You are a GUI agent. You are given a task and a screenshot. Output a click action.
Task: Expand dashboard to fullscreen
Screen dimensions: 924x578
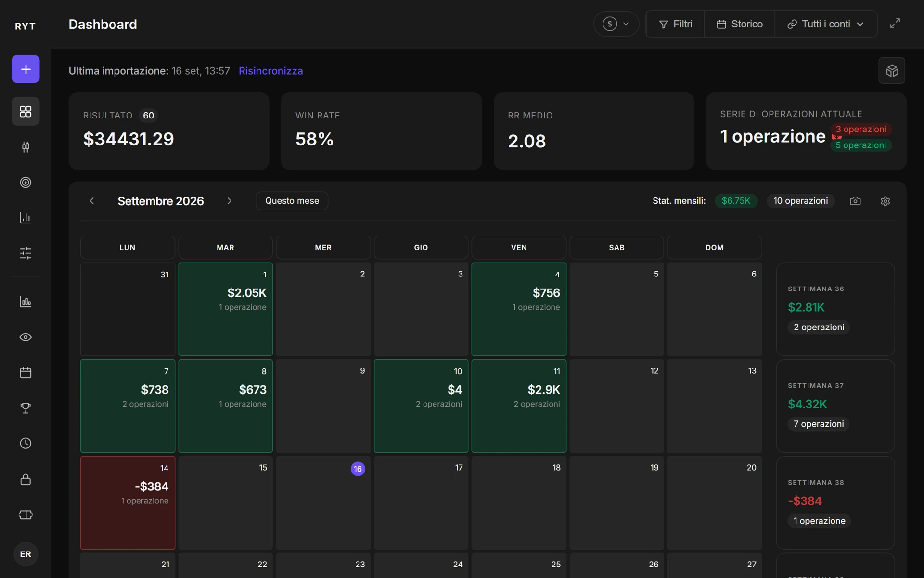[x=895, y=24]
